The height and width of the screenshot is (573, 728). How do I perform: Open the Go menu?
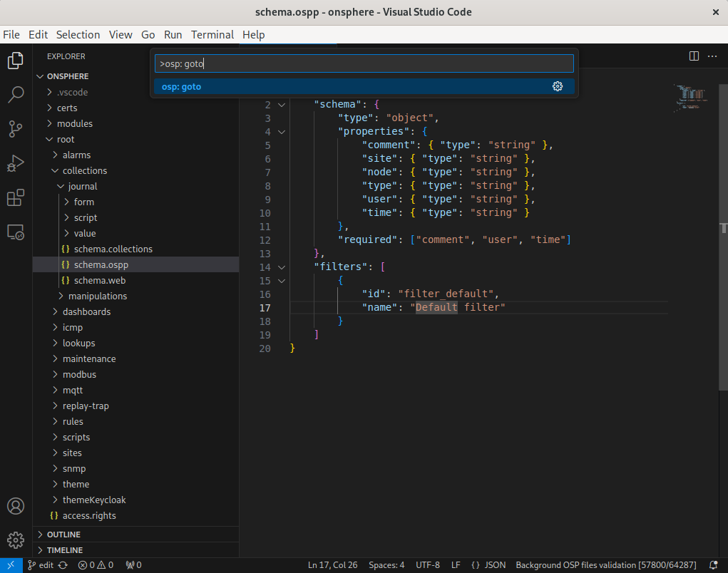[x=148, y=35]
